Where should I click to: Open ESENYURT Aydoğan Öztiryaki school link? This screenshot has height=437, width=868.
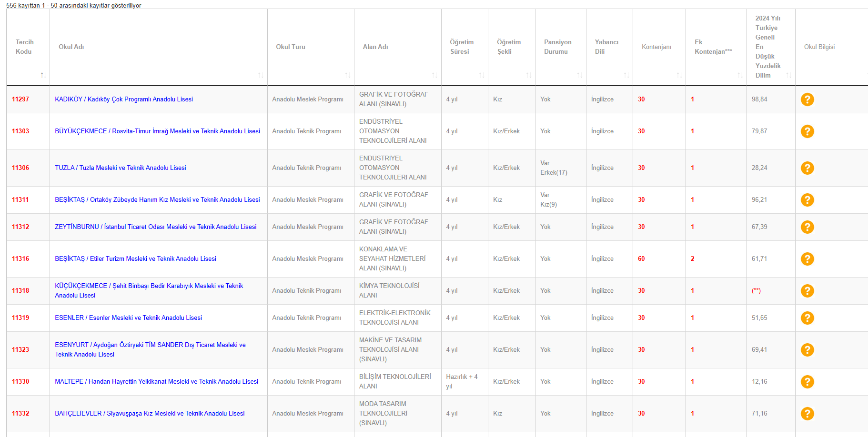click(x=150, y=350)
